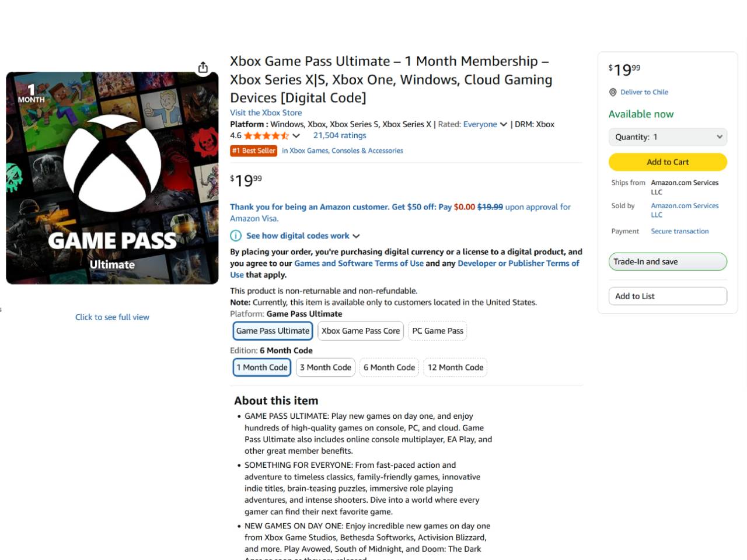Choose the 3 Month Code edition
Image resolution: width=747 pixels, height=560 pixels.
pos(326,367)
